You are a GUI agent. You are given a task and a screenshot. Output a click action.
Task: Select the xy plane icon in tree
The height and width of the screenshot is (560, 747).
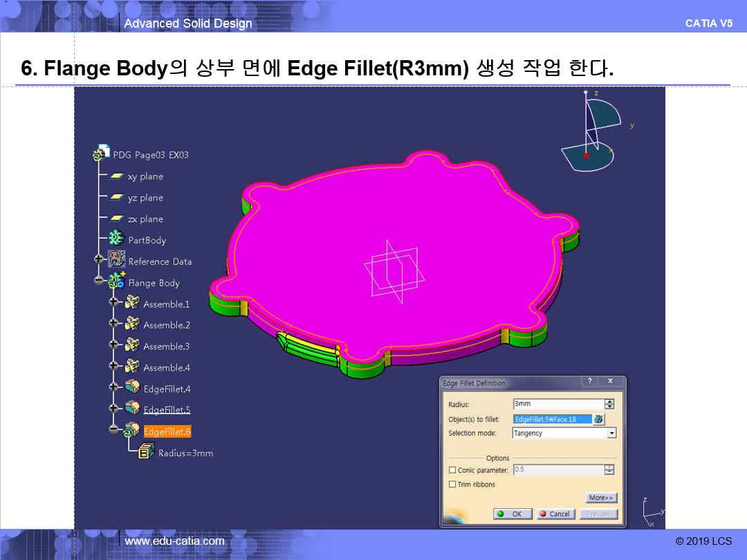coord(117,176)
